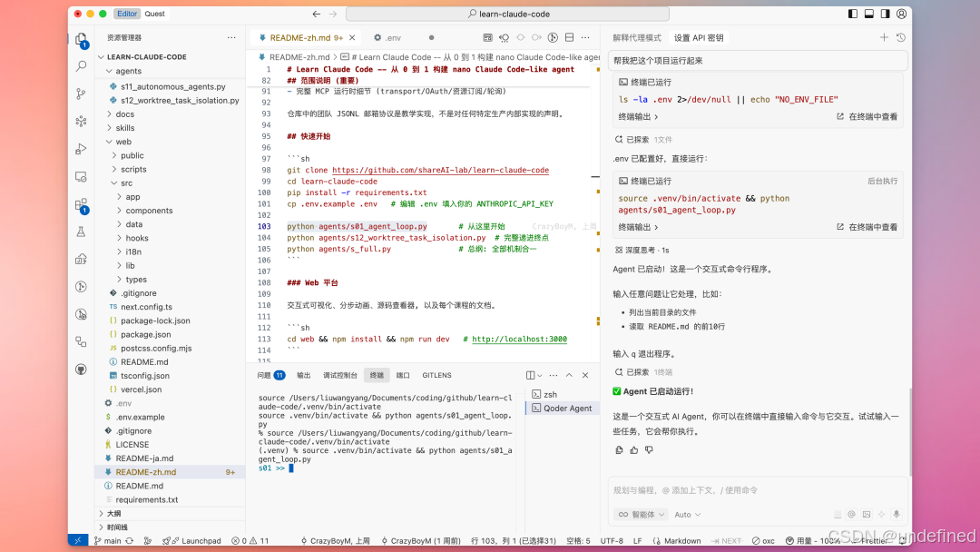Viewport: 980px width, 552px height.
Task: Click the command center search field
Action: [507, 14]
